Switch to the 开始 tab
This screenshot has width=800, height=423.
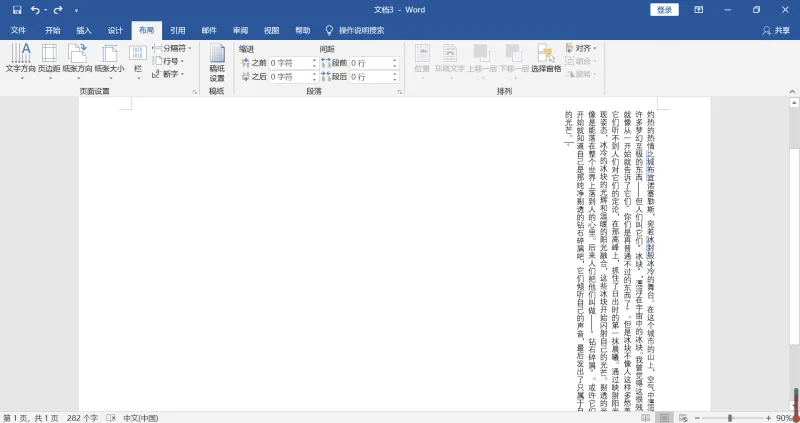click(53, 31)
